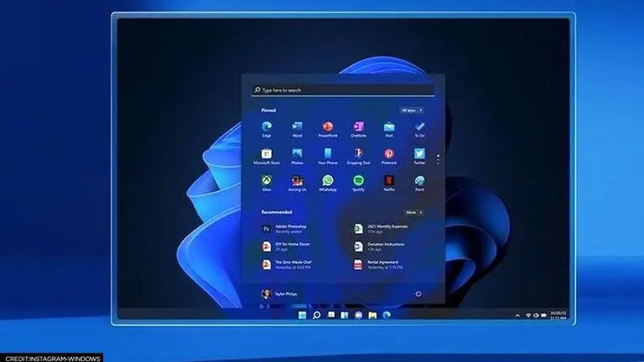Launch Twitter from pinned apps

point(419,157)
